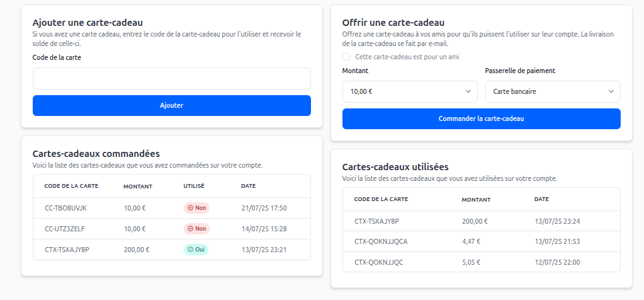644x300 pixels.
Task: Click CODE DE LA CARTE header in used cards
Action: pos(381,199)
